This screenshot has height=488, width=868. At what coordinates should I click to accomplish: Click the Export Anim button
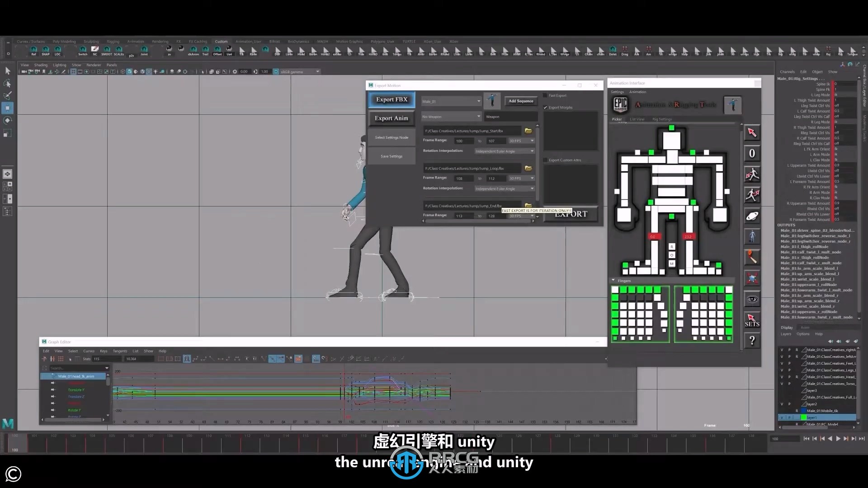[x=392, y=118]
